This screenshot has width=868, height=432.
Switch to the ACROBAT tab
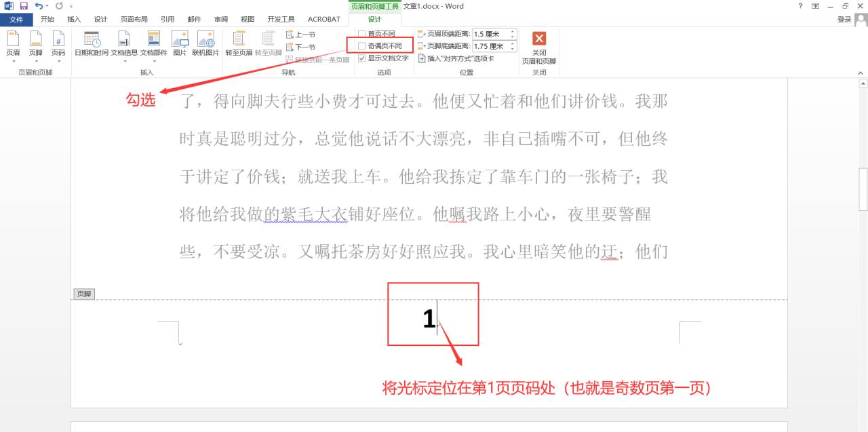324,20
